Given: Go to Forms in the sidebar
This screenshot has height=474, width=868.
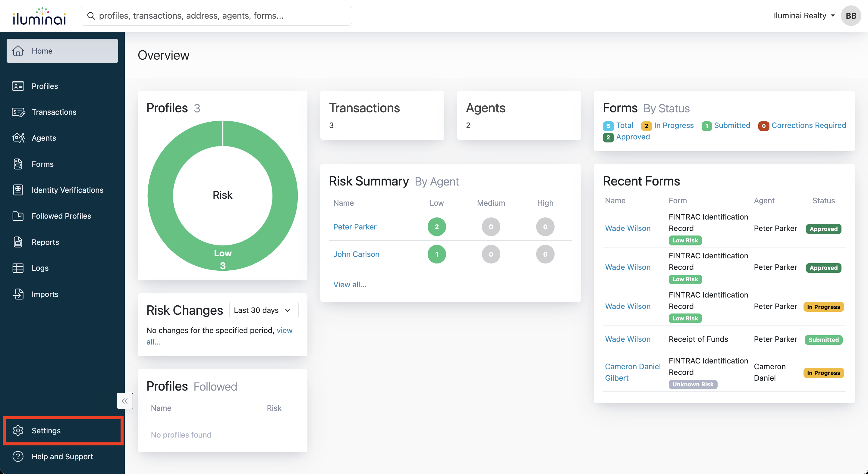Looking at the screenshot, I should point(42,164).
